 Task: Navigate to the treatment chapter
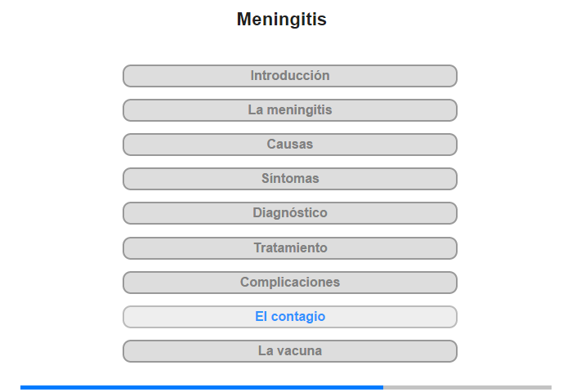pyautogui.click(x=289, y=248)
